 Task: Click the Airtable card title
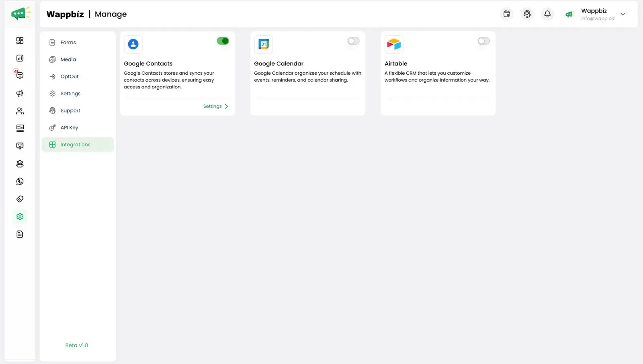tap(396, 63)
